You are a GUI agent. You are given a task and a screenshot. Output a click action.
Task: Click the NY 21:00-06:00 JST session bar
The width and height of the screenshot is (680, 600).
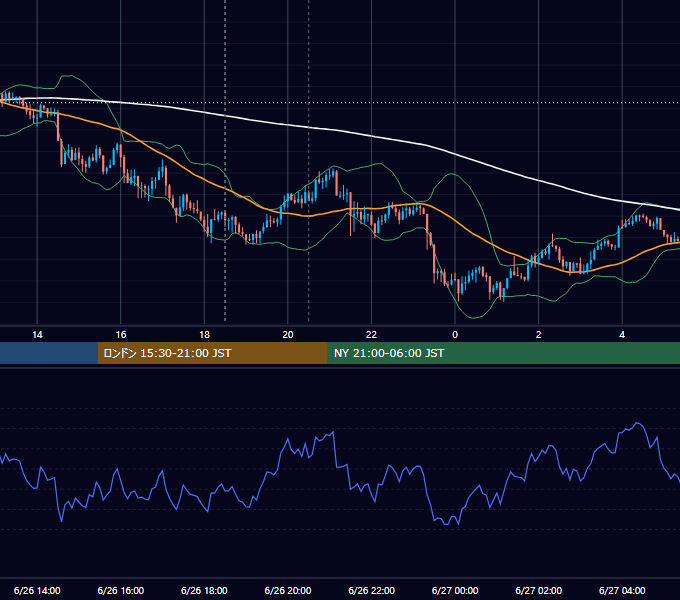[x=503, y=353]
